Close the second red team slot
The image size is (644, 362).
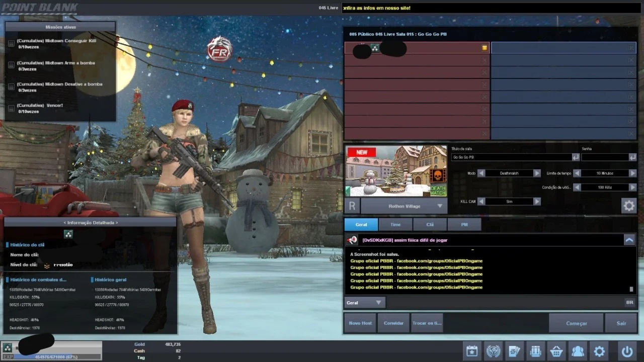coord(485,60)
